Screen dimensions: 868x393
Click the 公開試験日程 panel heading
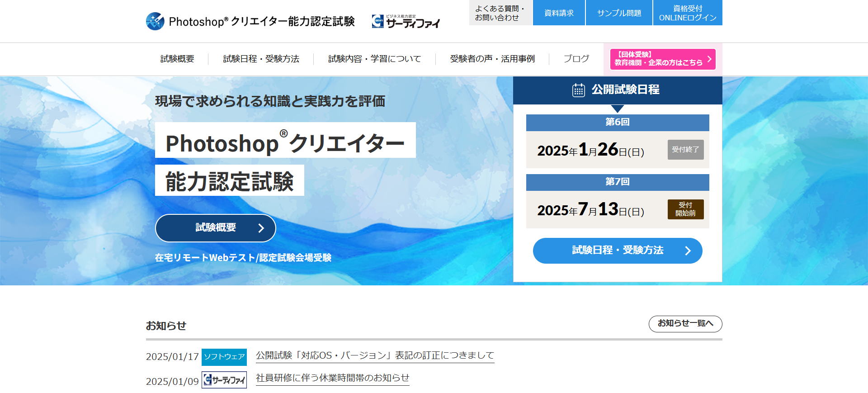(x=618, y=90)
